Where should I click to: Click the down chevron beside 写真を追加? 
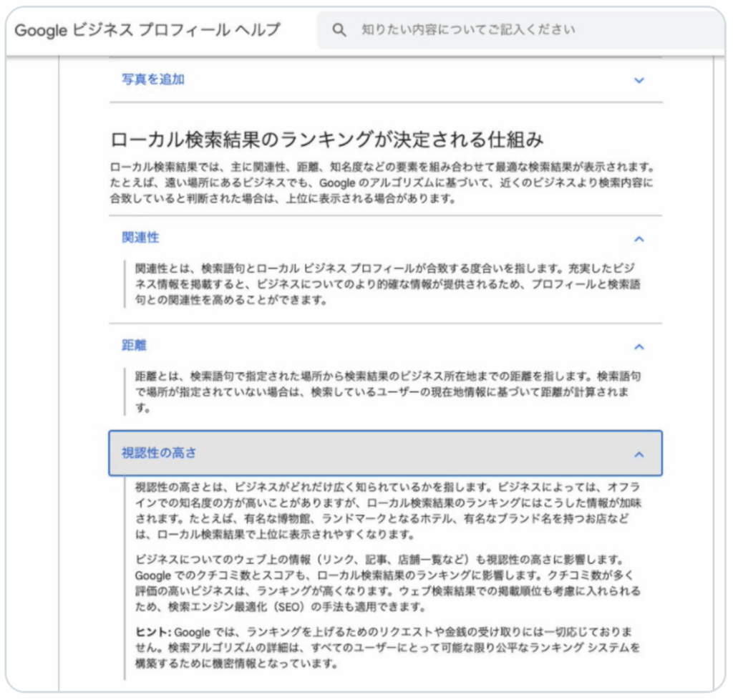(639, 80)
